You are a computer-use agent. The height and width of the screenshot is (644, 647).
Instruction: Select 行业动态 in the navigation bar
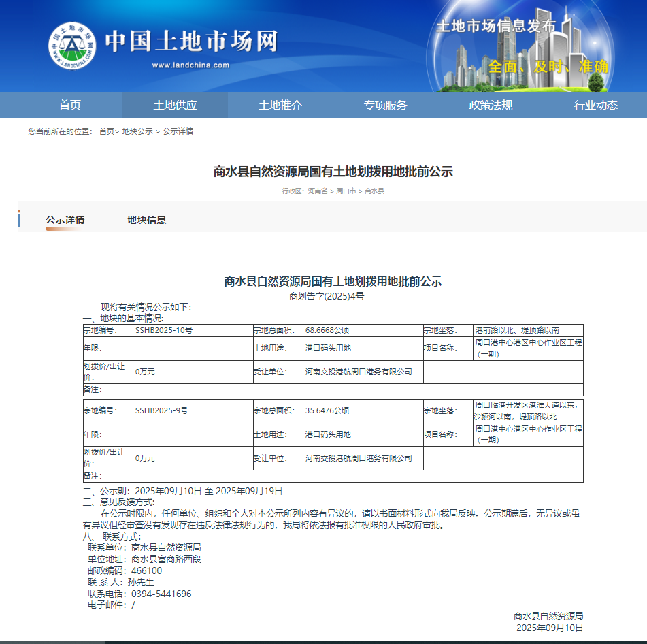[x=595, y=105]
